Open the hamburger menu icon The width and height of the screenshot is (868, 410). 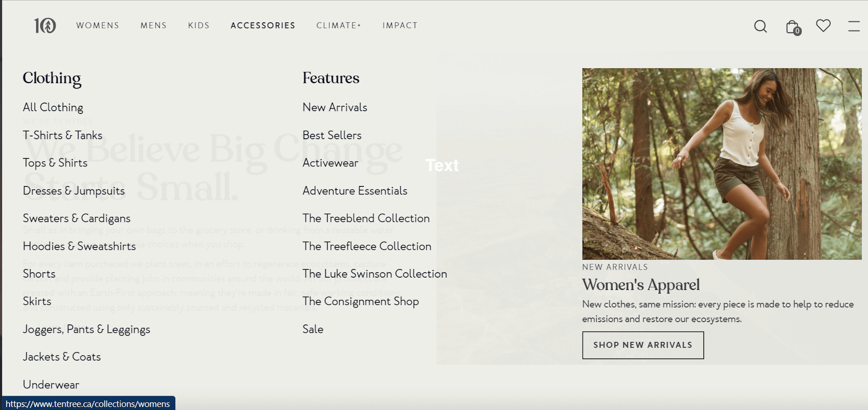tap(854, 26)
